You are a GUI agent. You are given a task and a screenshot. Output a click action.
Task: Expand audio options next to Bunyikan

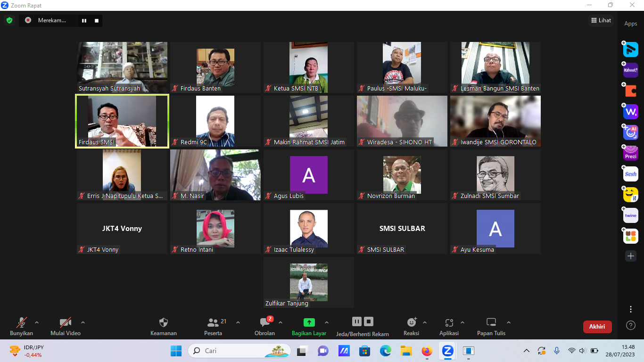tap(37, 322)
